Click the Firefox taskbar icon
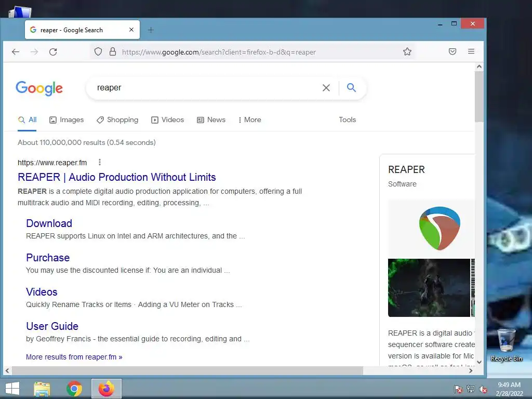The height and width of the screenshot is (399, 532). (106, 389)
